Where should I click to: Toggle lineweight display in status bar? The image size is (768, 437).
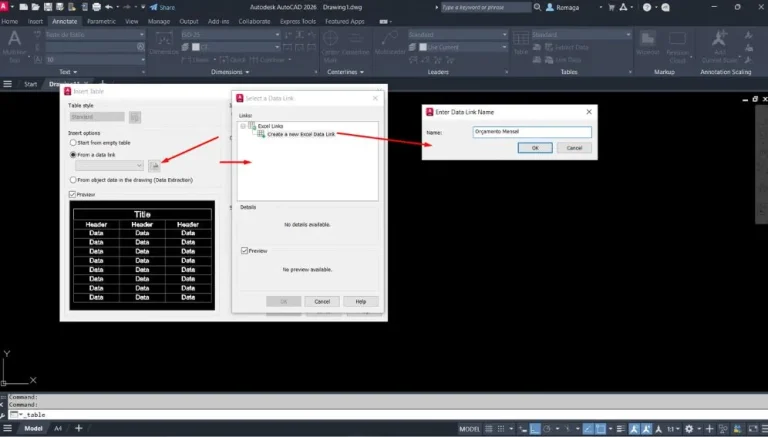(x=621, y=429)
